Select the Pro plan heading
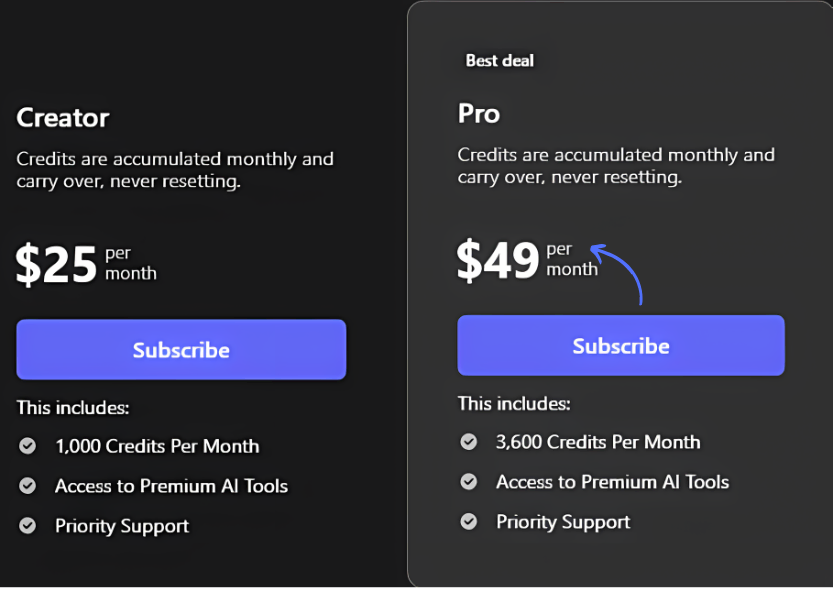The height and width of the screenshot is (594, 833). point(478,114)
